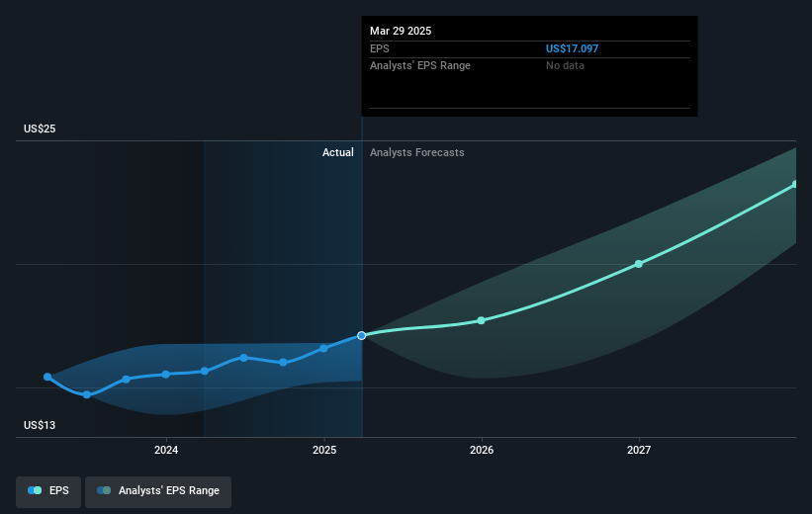Select the highlighted Mar 2025 EPS data point
The width and height of the screenshot is (812, 514).
tap(361, 335)
